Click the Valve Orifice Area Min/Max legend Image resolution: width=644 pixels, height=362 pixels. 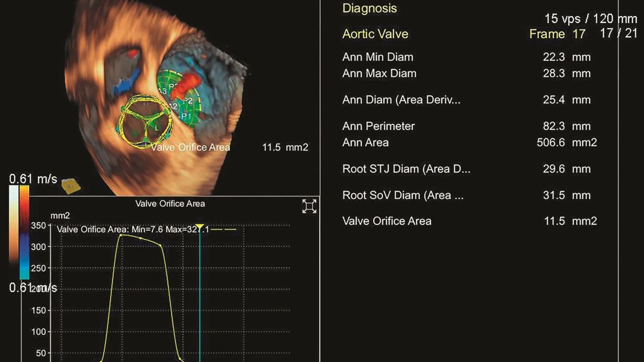[133, 230]
